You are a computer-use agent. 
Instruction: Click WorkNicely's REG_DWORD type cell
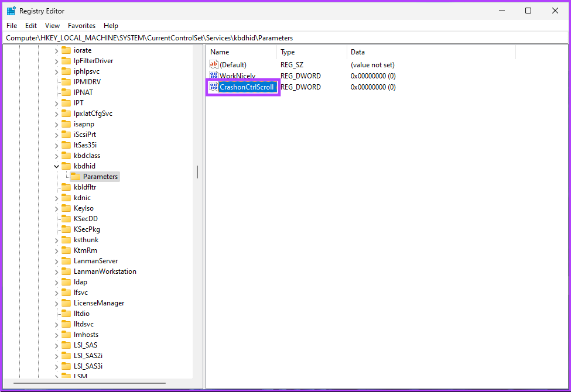click(300, 75)
